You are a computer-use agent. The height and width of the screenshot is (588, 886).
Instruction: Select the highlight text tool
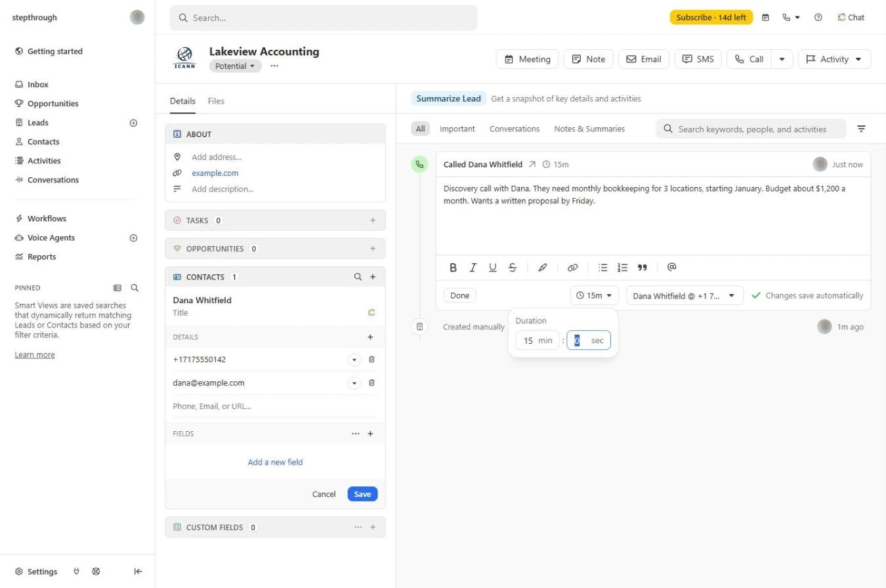point(542,268)
